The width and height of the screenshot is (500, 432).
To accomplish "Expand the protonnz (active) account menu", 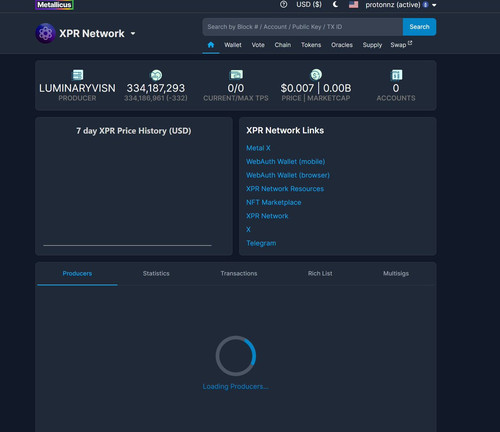I will pyautogui.click(x=401, y=5).
